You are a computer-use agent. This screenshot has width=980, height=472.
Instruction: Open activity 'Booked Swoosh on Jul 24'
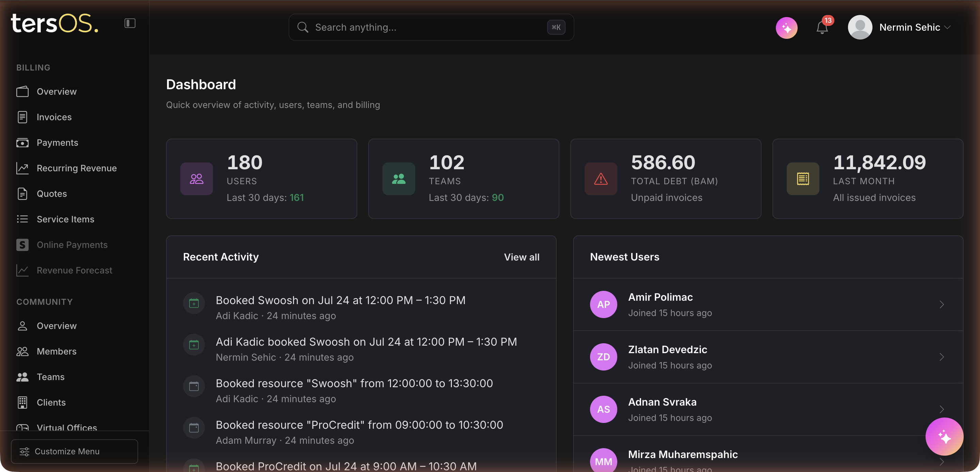click(341, 300)
